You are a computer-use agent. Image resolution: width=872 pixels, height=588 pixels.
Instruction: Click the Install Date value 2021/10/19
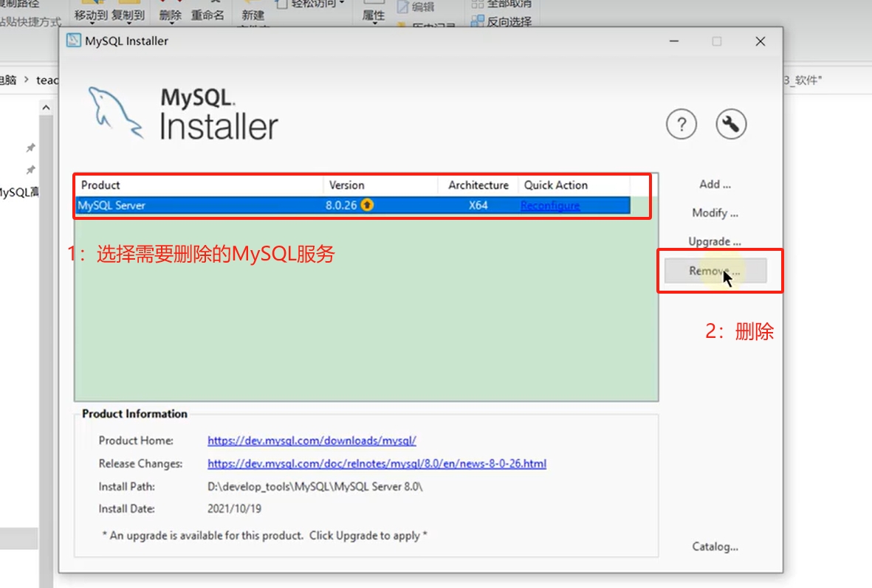(x=234, y=508)
